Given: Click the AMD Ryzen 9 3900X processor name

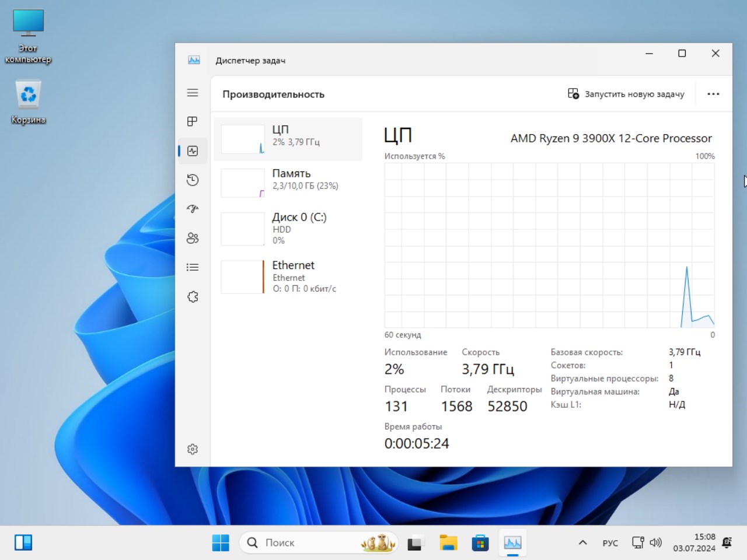Looking at the screenshot, I should click(611, 138).
